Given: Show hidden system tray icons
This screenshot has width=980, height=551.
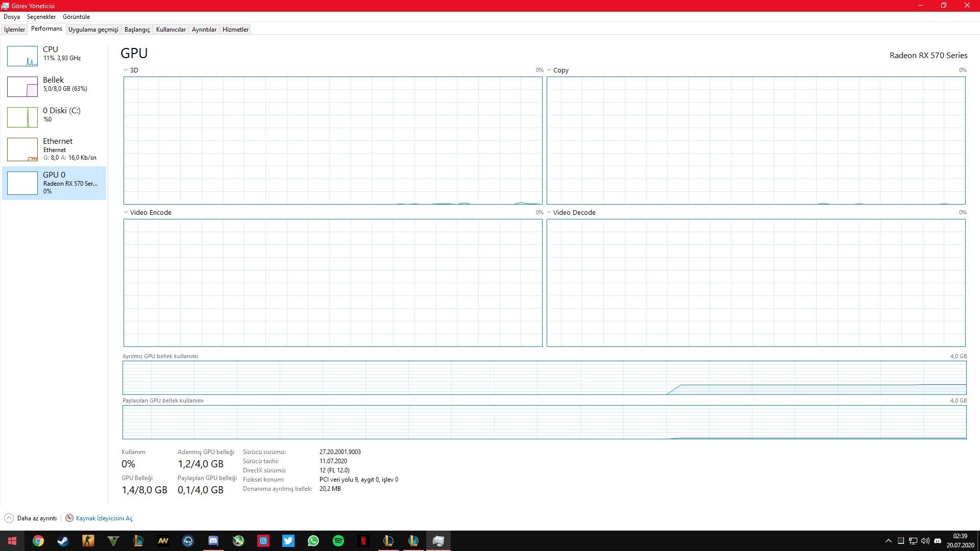Looking at the screenshot, I should tap(889, 541).
